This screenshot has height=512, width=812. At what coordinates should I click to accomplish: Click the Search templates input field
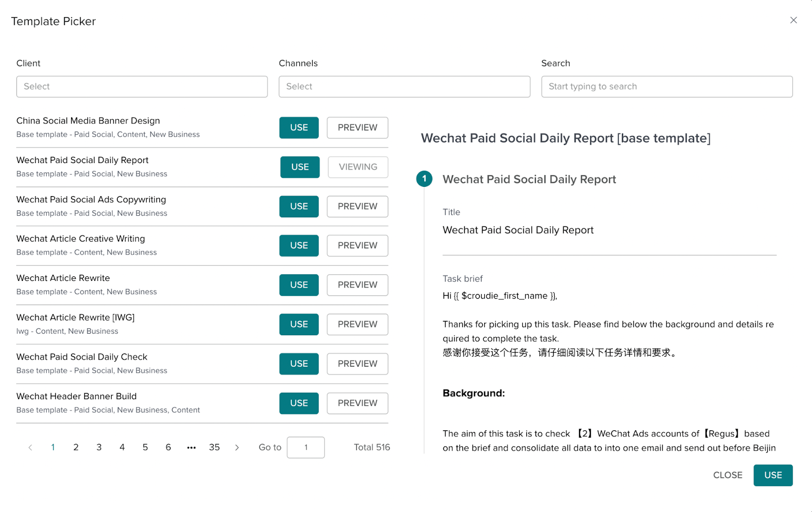(x=667, y=86)
